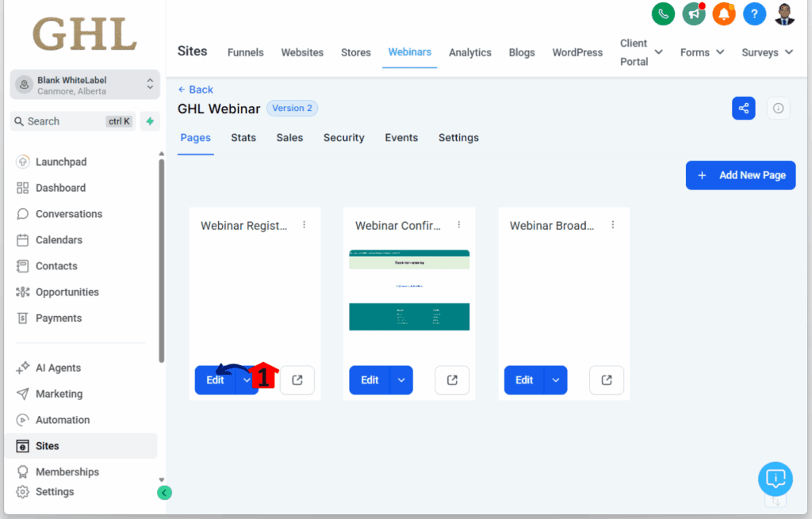The width and height of the screenshot is (812, 519).
Task: Open Edit dropdown arrow on Webinar Broad… card
Action: (556, 380)
